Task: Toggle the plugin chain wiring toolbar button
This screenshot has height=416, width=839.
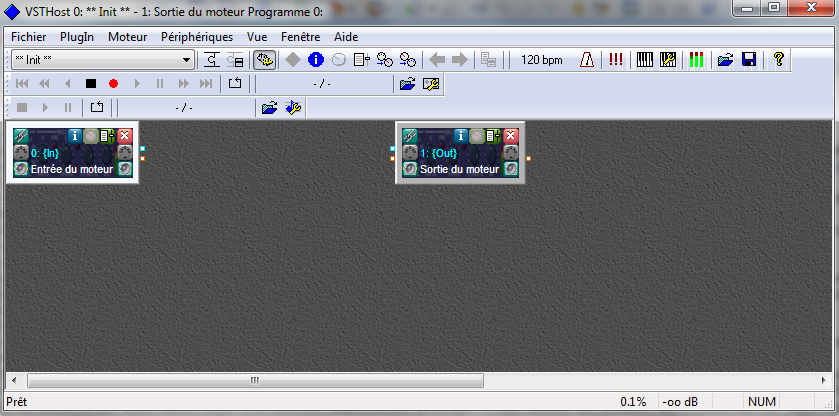Action: click(x=264, y=60)
